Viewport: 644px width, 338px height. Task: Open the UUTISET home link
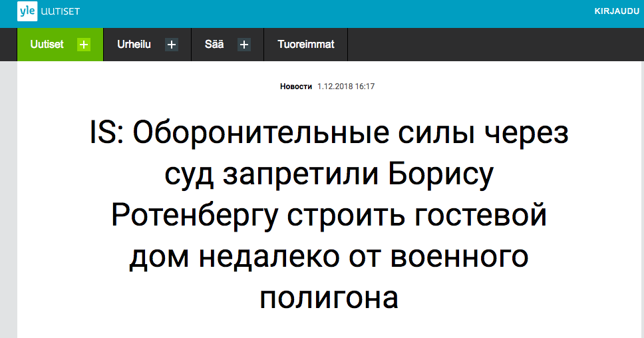click(x=61, y=11)
